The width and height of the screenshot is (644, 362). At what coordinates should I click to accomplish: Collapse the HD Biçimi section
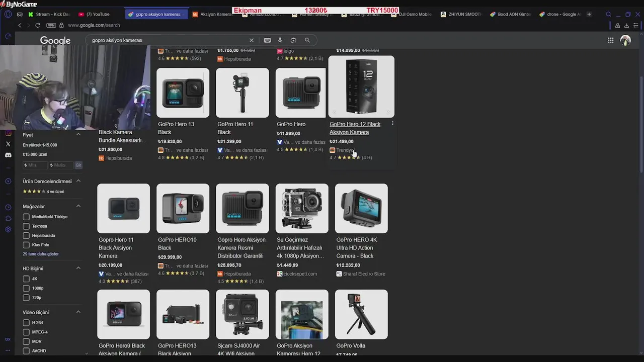(x=78, y=268)
